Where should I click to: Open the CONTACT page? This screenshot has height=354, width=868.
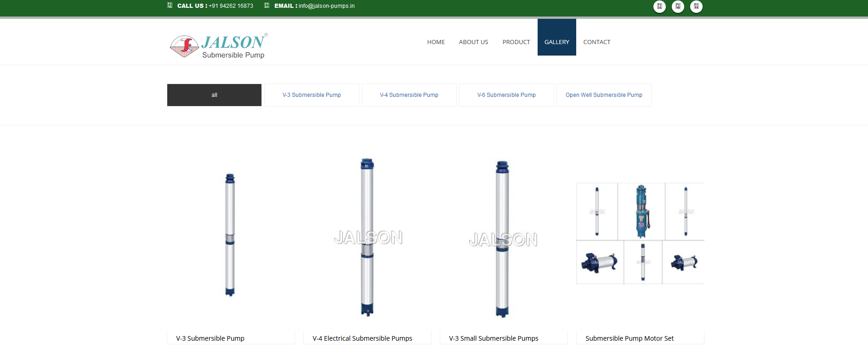596,42
